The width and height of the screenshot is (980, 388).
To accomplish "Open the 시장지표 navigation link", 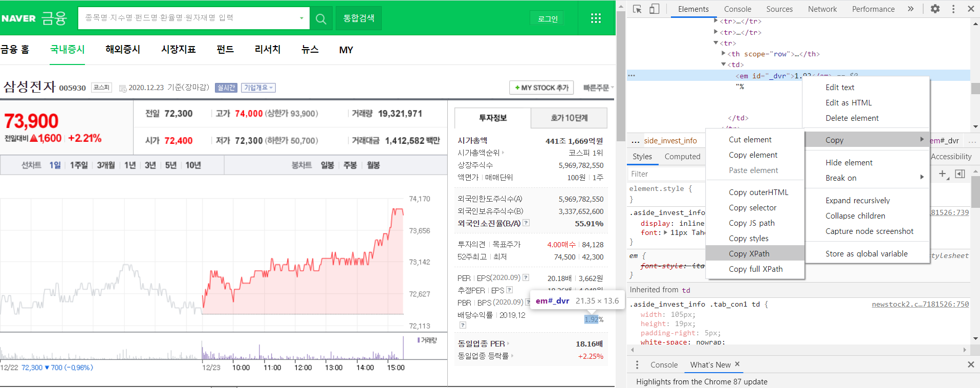I will click(x=179, y=50).
